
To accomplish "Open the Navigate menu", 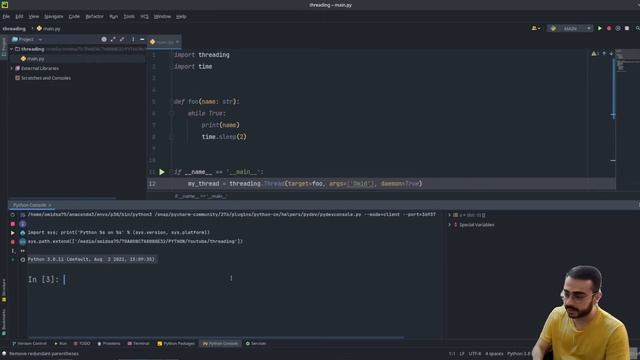I will (x=53, y=16).
